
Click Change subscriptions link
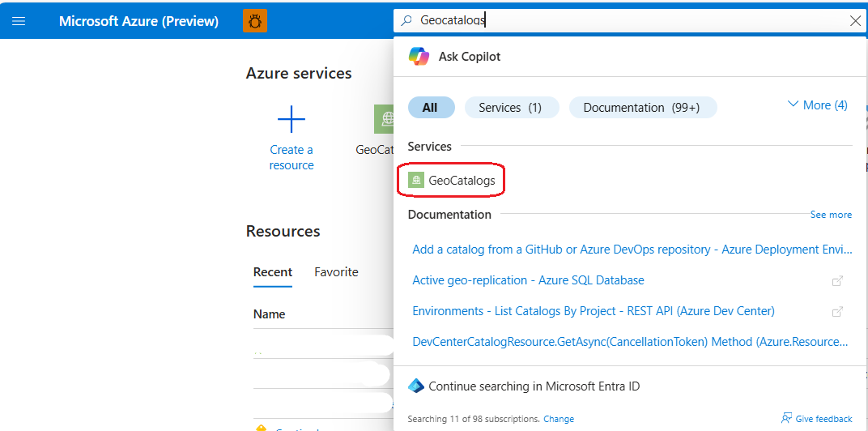[x=559, y=419]
